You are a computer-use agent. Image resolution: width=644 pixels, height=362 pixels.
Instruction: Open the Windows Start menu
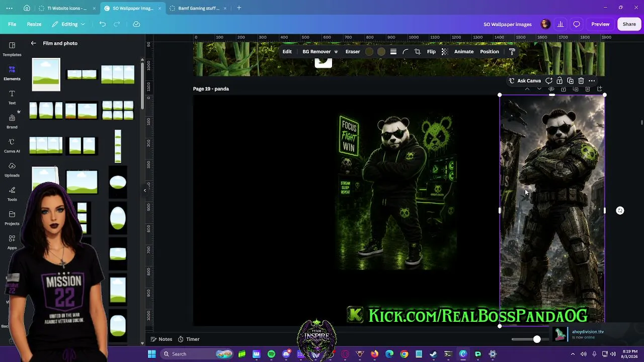pos(151,354)
